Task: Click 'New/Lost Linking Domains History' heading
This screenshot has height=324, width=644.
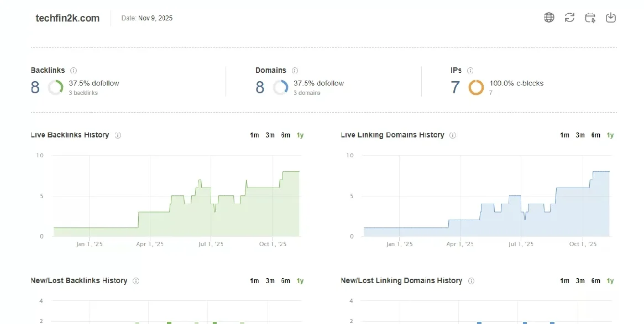Action: (x=401, y=280)
